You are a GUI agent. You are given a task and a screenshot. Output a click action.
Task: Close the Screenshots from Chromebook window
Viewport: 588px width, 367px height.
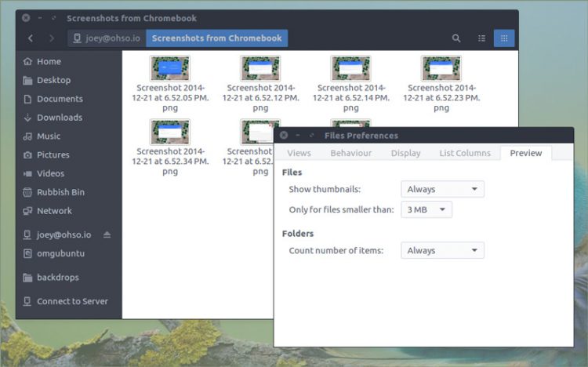click(x=26, y=17)
